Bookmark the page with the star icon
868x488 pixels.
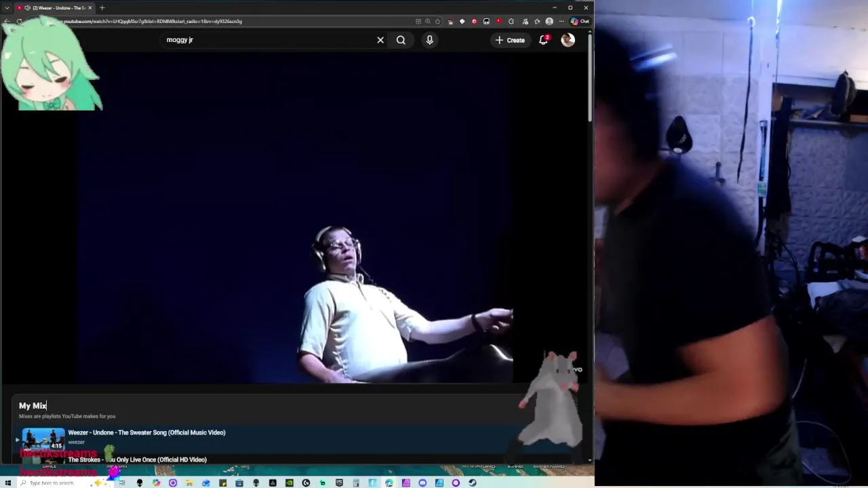click(437, 21)
